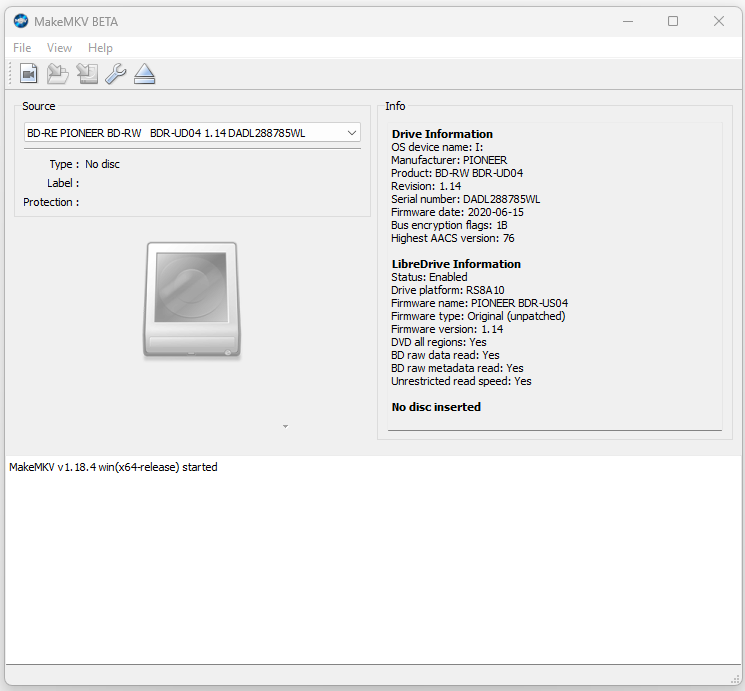This screenshot has height=691, width=745.
Task: Close the MakeMKV window
Action: (719, 21)
